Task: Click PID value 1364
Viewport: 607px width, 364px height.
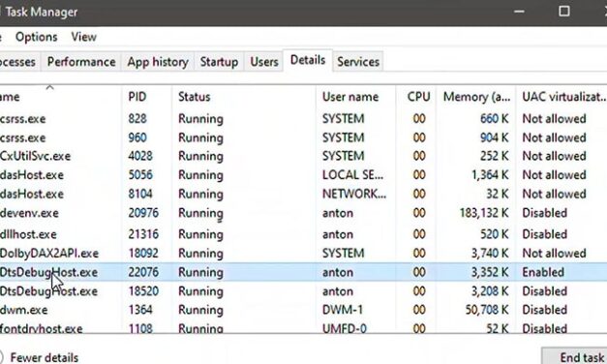Action: [140, 310]
